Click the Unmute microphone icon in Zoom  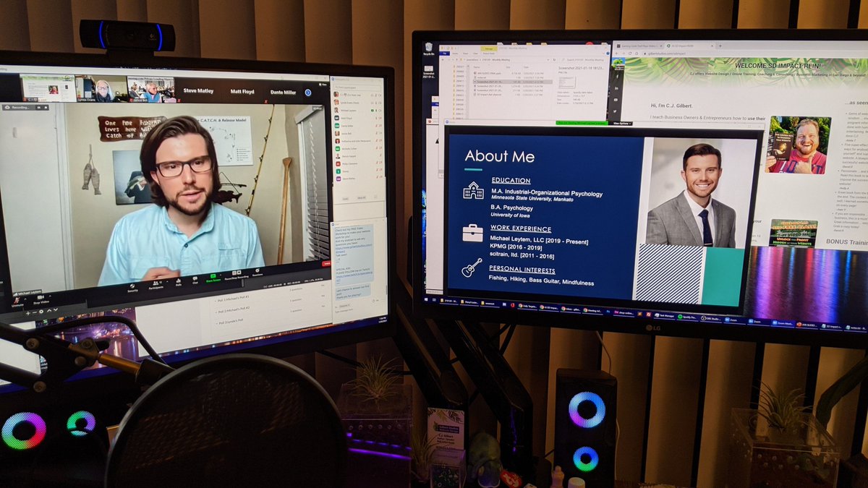click(16, 299)
